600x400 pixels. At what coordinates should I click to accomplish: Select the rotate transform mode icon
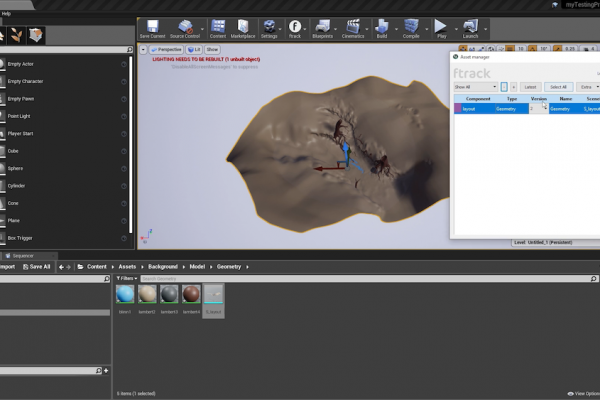pyautogui.click(x=472, y=49)
